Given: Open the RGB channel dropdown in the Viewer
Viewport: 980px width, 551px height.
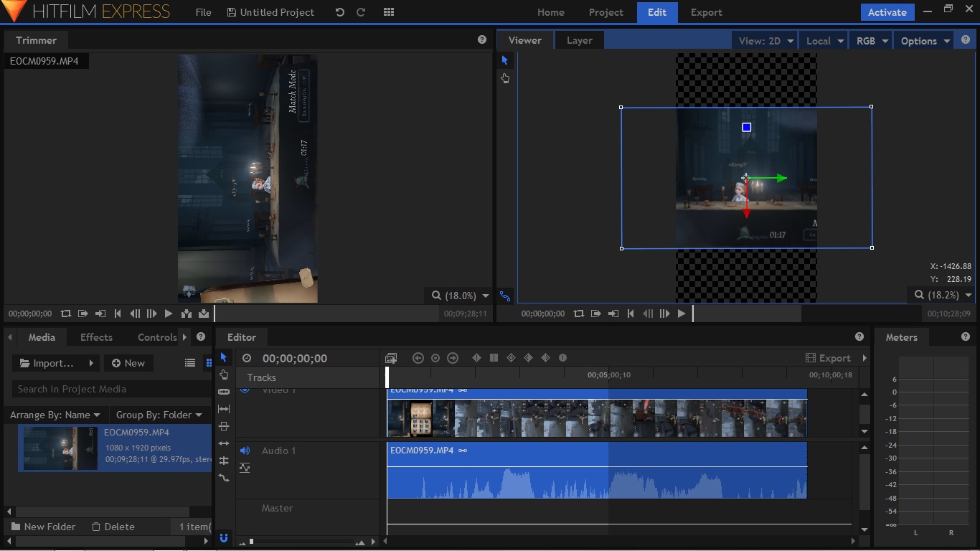Looking at the screenshot, I should 872,41.
